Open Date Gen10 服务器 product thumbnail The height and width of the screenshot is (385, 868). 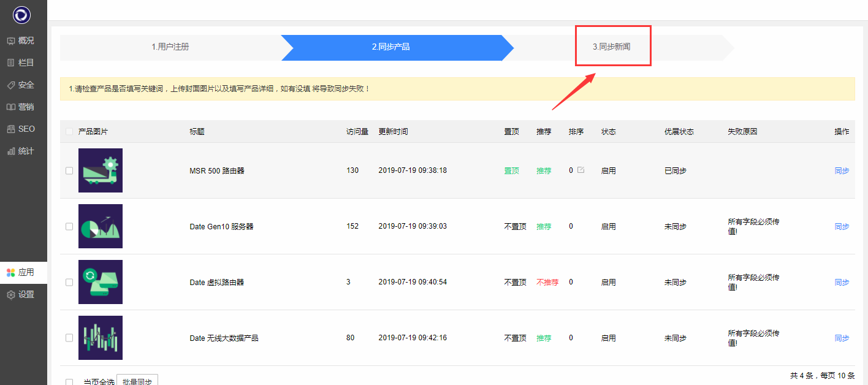101,226
